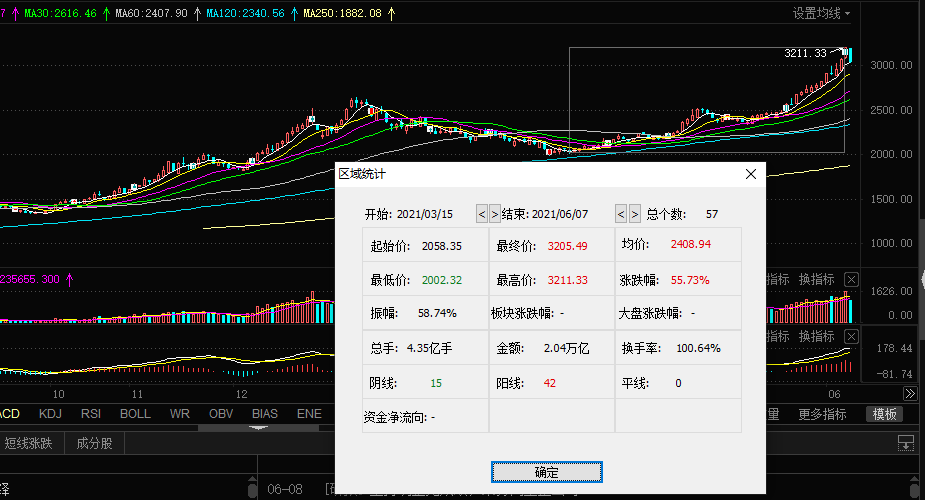Select the BOLL indicator tab
Viewport: 925px width, 500px height.
[135, 414]
